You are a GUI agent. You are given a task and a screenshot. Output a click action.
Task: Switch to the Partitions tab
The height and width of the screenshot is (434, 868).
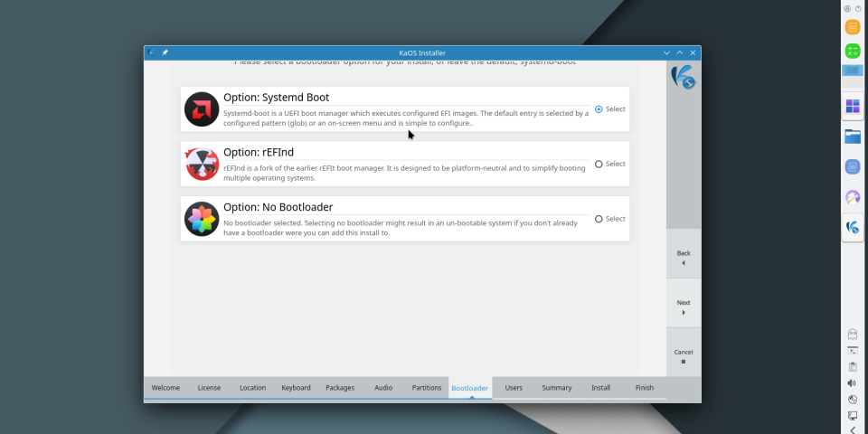click(426, 388)
